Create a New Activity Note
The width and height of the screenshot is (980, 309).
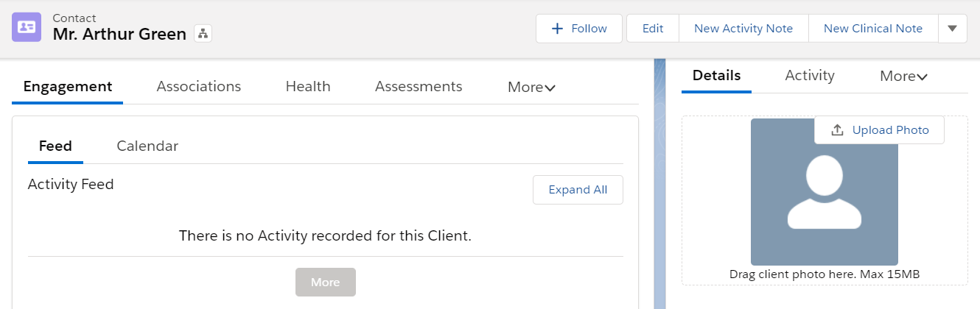pos(743,29)
